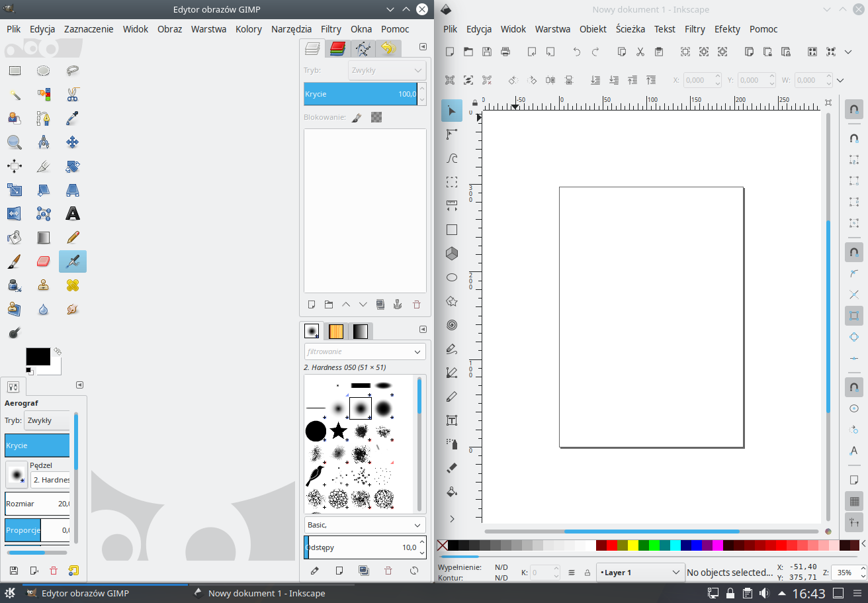The image size is (868, 603).
Task: Select GIMP Zoom magnifier tool
Action: pos(15,142)
